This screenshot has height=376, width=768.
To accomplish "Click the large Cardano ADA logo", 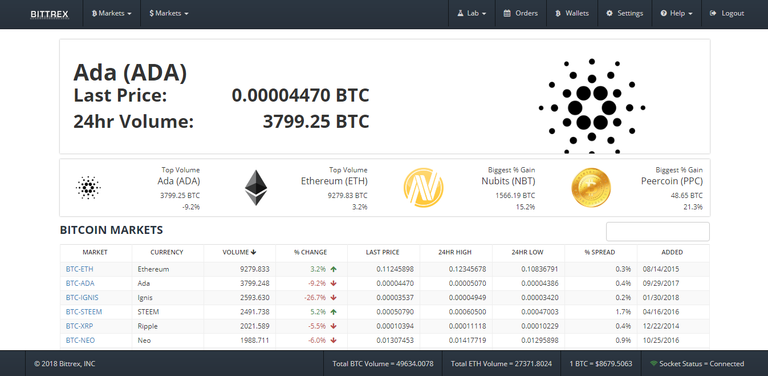I will [x=592, y=106].
